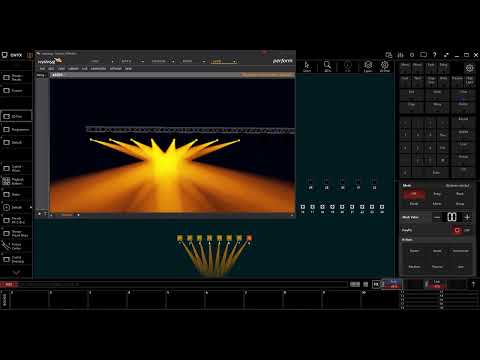Screen dimensions: 480x360
Task: Select the red All mode button
Action: [414, 194]
